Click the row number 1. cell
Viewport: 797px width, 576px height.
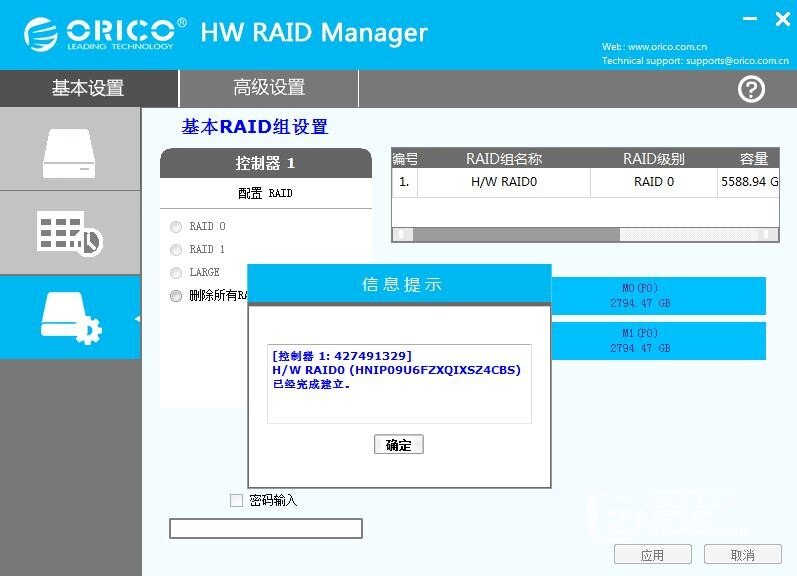click(405, 182)
